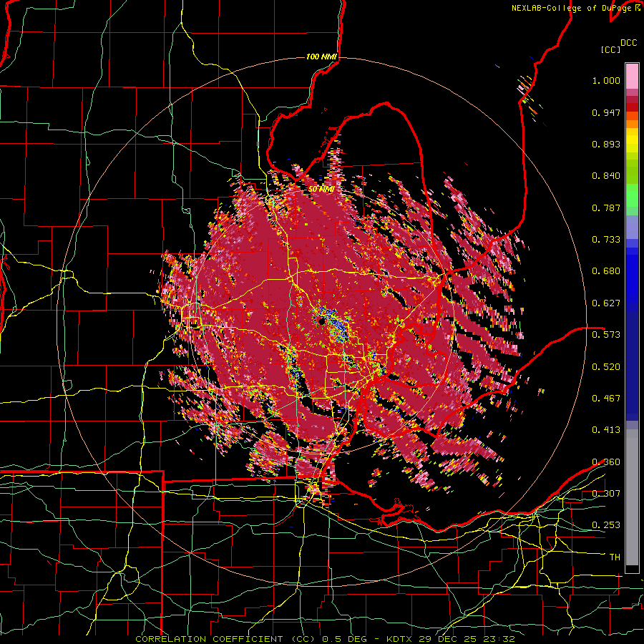
Task: Select the 0.893 color scale value
Action: click(606, 144)
